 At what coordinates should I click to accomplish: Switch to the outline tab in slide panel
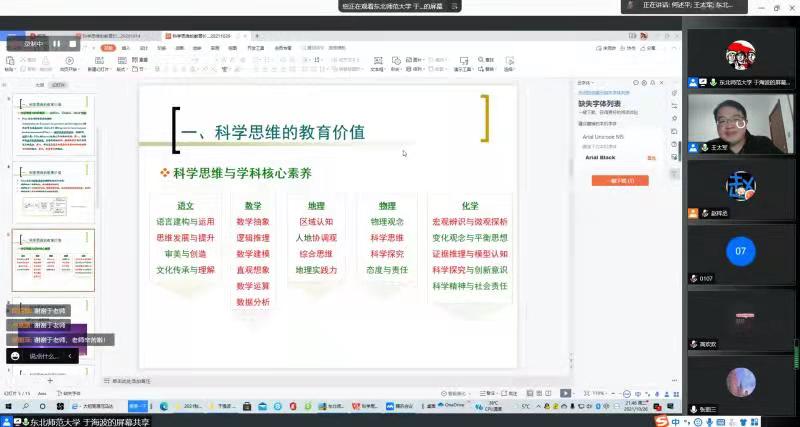[x=40, y=85]
